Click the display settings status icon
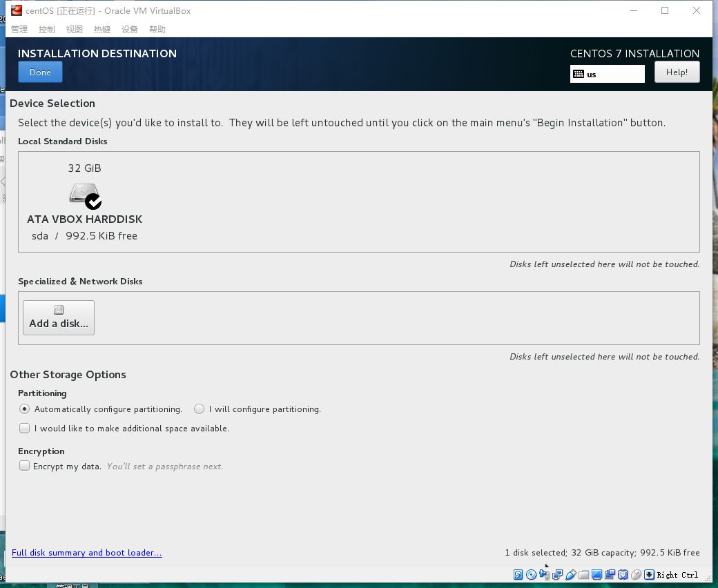This screenshot has height=588, width=718. [x=596, y=574]
